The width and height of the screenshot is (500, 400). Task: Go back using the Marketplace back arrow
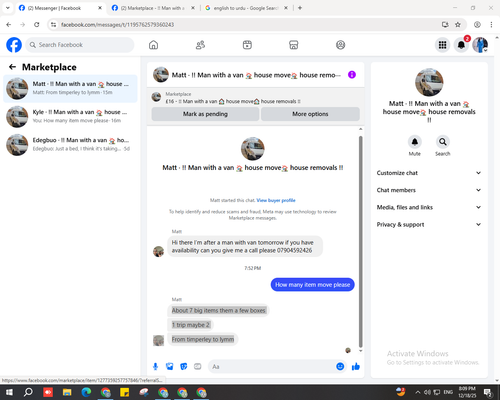click(x=12, y=67)
